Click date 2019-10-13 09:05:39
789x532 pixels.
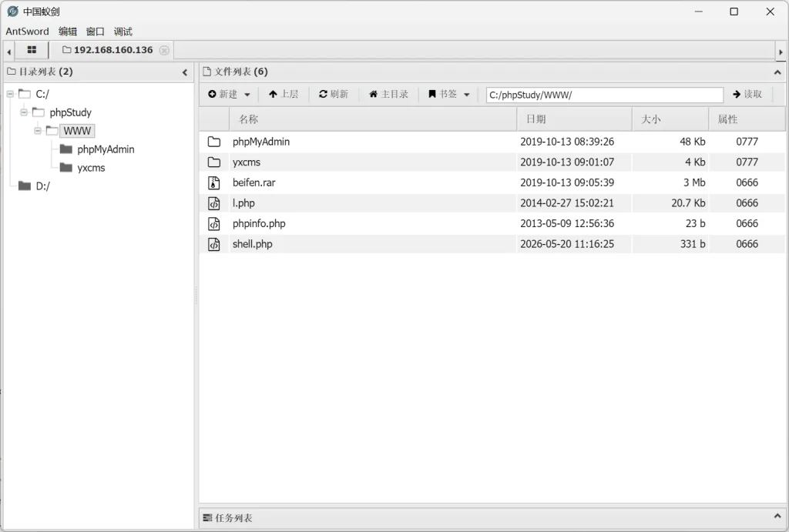tap(567, 182)
